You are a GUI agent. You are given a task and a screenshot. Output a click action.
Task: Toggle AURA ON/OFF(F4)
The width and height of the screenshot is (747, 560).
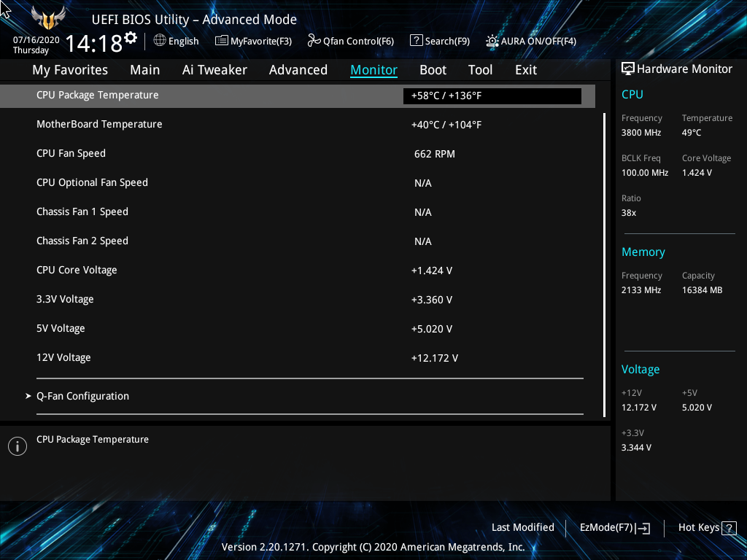click(538, 42)
